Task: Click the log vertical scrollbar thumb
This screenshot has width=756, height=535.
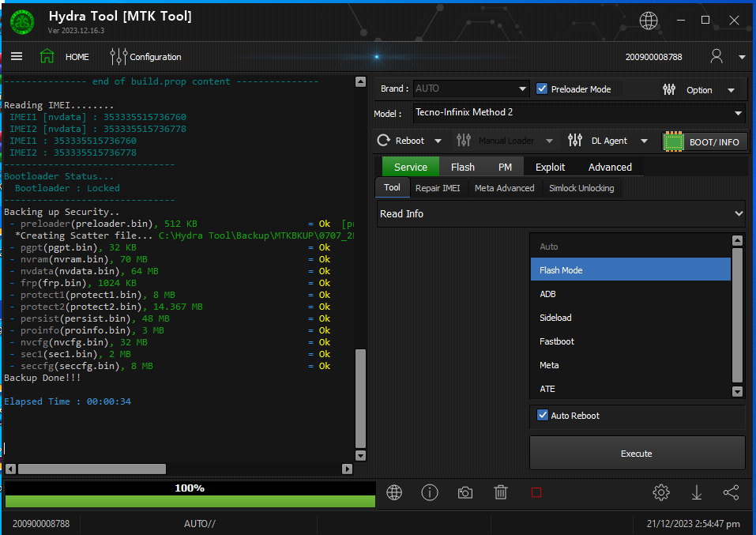Action: point(360,399)
